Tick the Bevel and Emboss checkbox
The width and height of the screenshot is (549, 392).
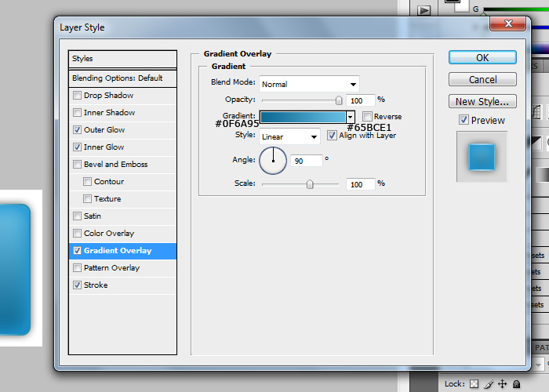point(77,164)
